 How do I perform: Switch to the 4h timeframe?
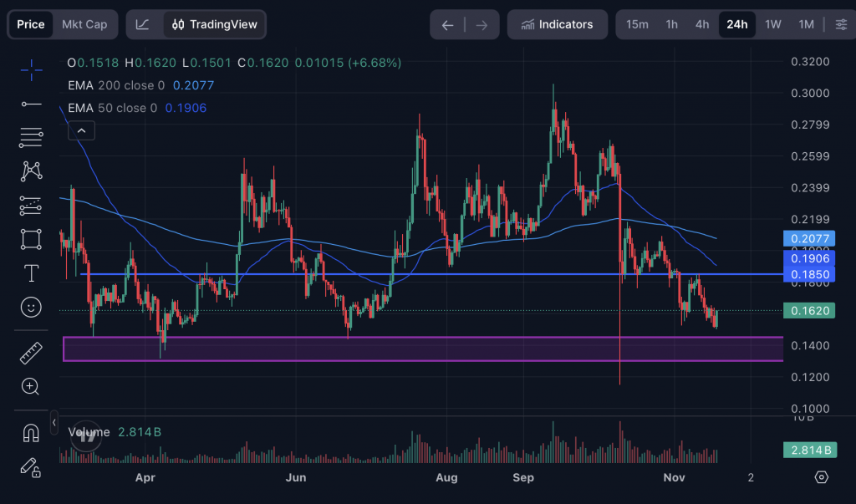click(x=702, y=24)
